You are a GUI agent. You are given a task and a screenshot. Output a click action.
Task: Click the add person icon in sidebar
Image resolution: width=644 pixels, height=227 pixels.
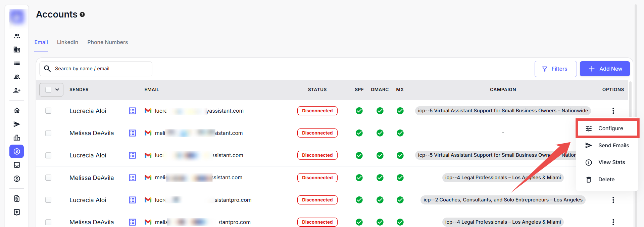coord(17,90)
